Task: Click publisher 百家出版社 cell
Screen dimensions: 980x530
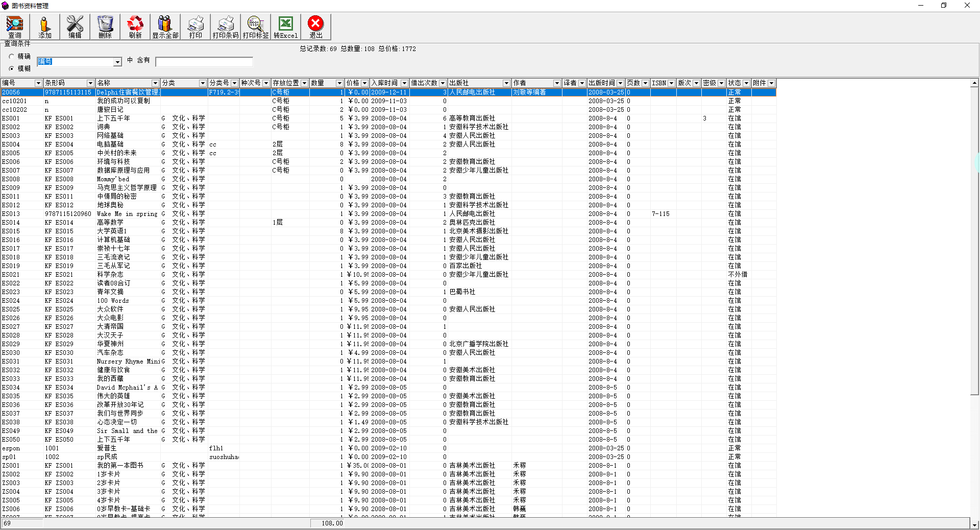Action: [x=465, y=266]
